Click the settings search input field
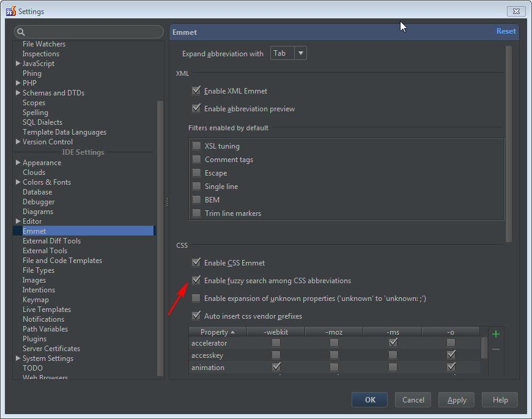 click(x=92, y=32)
